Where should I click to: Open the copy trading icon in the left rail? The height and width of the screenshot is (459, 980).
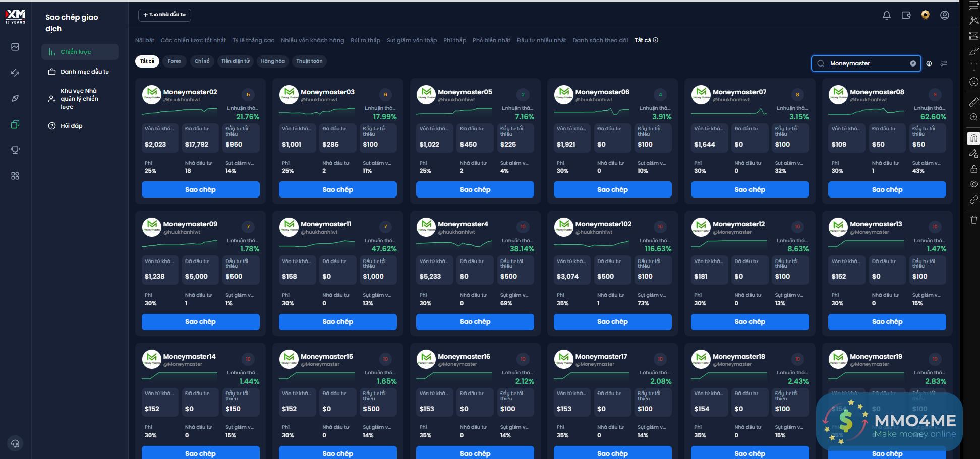15,124
